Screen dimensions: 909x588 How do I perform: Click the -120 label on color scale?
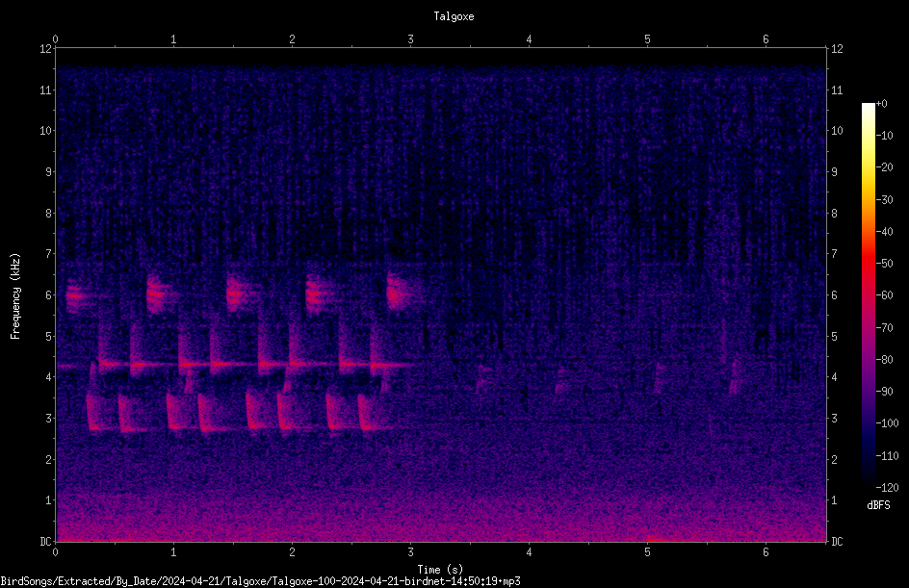888,488
